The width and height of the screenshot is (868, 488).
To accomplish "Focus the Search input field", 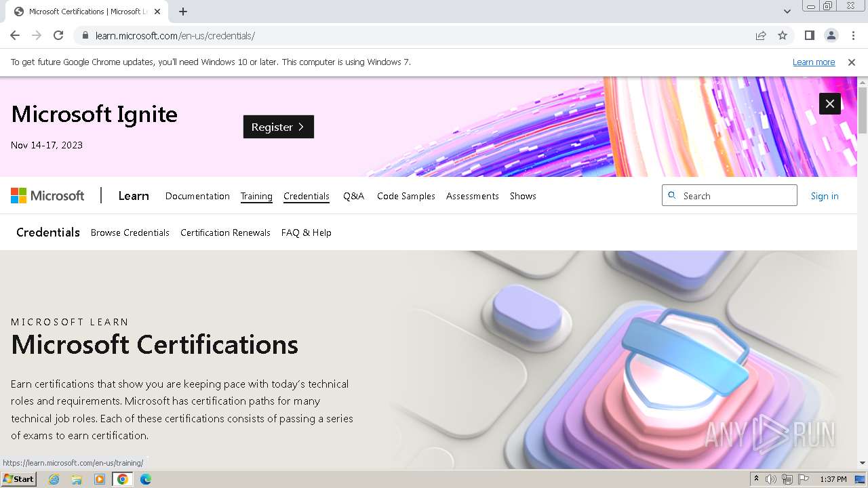I will click(730, 195).
